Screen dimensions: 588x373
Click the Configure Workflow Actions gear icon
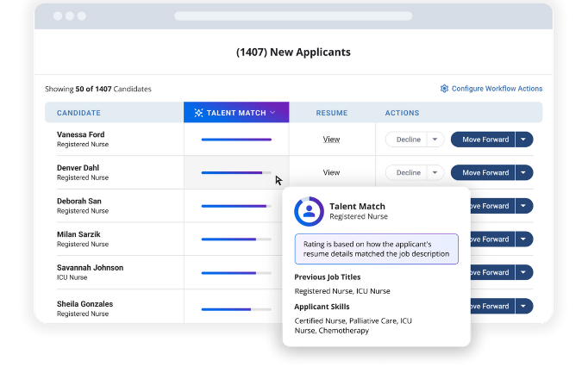tap(444, 89)
